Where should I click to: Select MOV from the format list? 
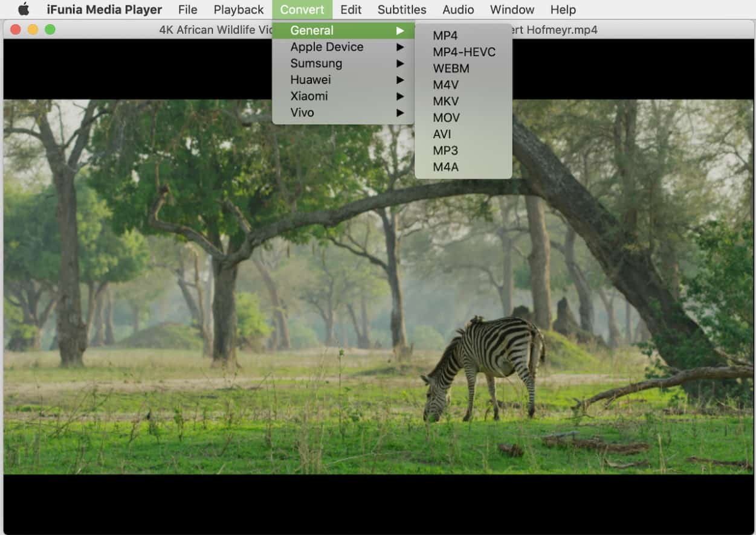[446, 118]
